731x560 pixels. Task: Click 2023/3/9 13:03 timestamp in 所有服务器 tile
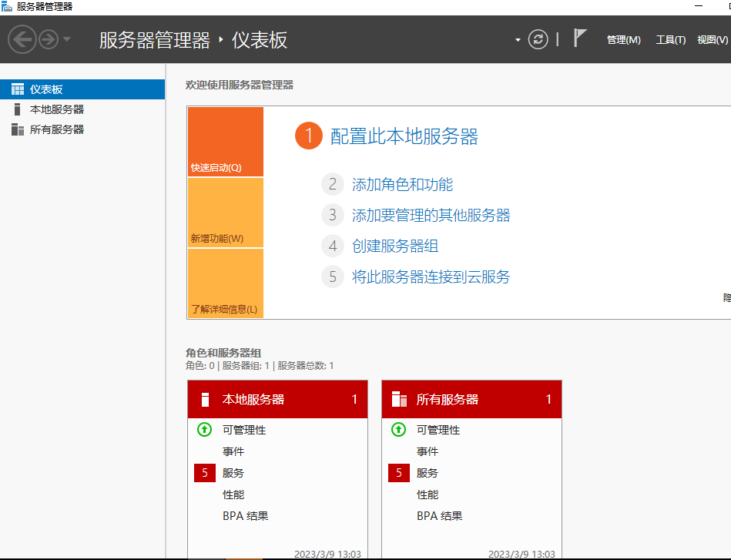tap(521, 554)
